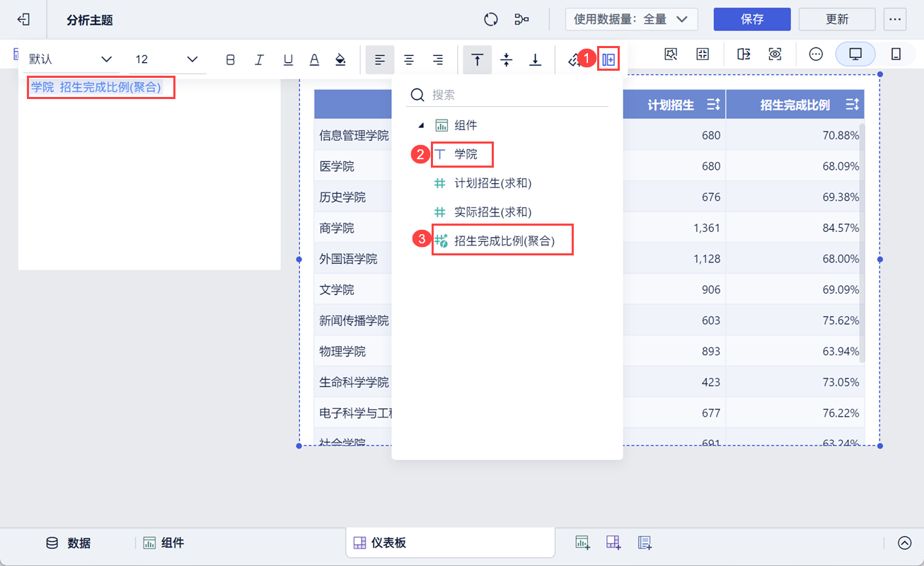Click the 招生完成比例 column header
Screen dimensions: 924x566
click(x=795, y=105)
